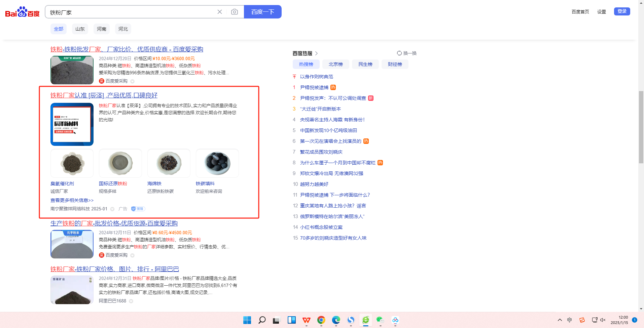Open result 铁粉-铁粉批发厂家 百度爱采购
The width and height of the screenshot is (644, 328).
[127, 49]
